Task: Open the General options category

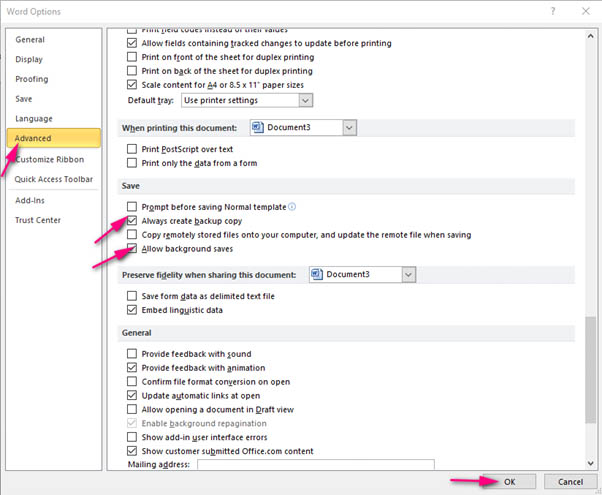Action: point(53,40)
